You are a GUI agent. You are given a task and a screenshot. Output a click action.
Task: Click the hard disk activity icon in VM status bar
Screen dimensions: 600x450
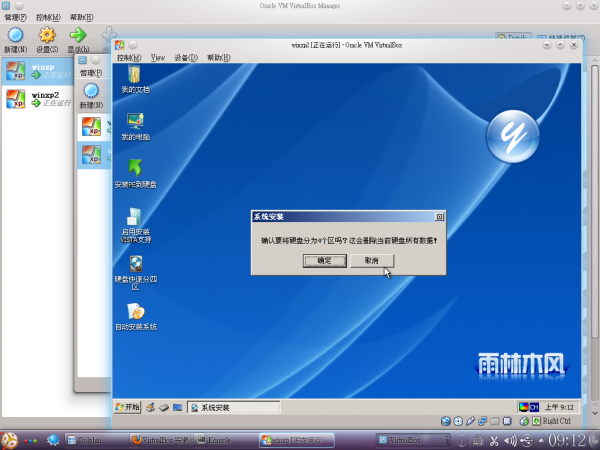pyautogui.click(x=446, y=421)
